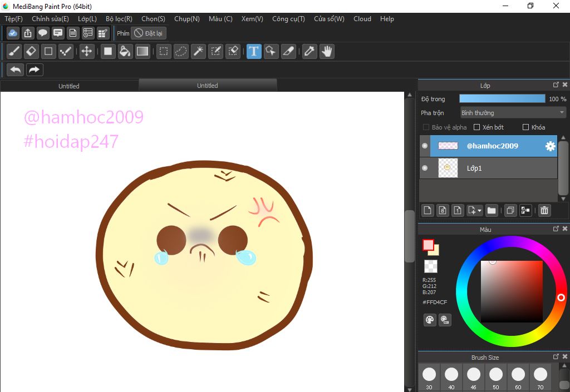Hide the @hamhoc2009 layer
The height and width of the screenshot is (392, 570).
(425, 146)
